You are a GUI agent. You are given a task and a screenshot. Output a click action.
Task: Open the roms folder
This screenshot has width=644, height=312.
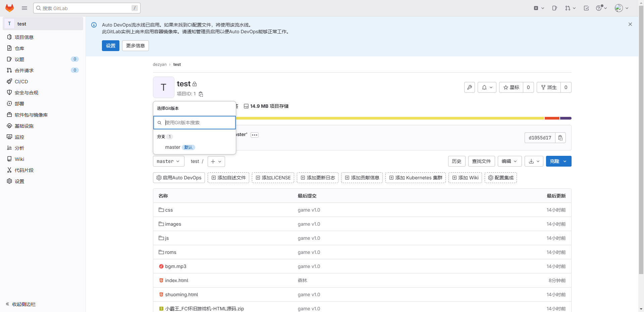coord(171,252)
